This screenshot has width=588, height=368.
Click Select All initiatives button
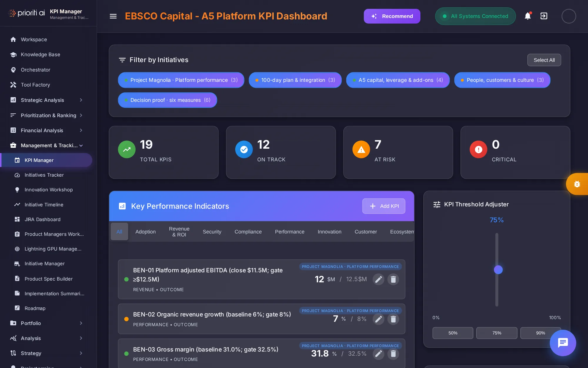(x=544, y=60)
